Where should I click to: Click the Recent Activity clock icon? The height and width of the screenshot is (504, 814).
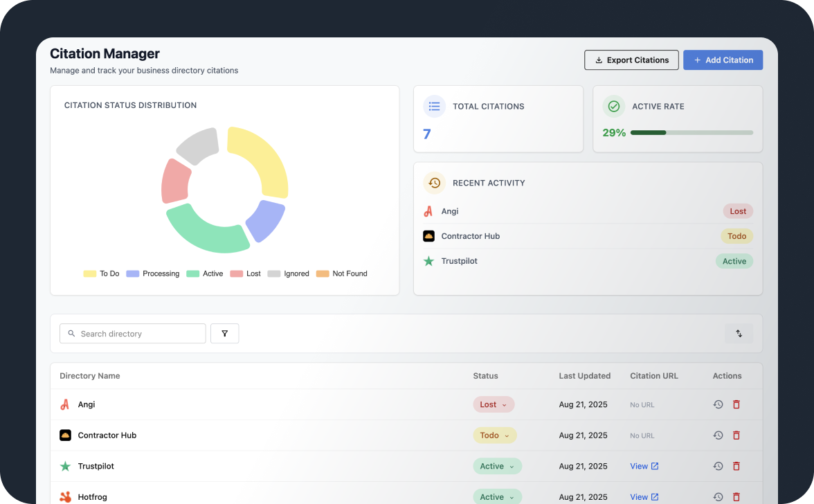(434, 183)
